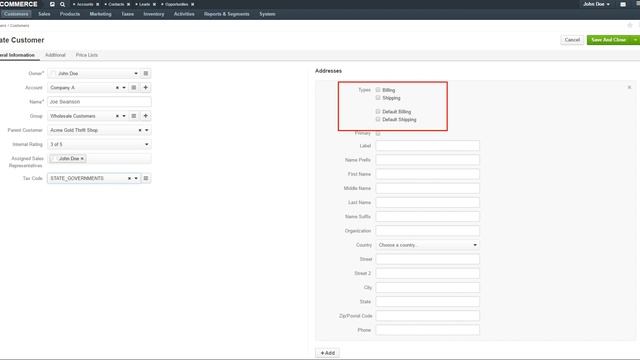Open the Internal Rating dropdown
Image resolution: width=640 pixels, height=360 pixels.
click(x=99, y=144)
